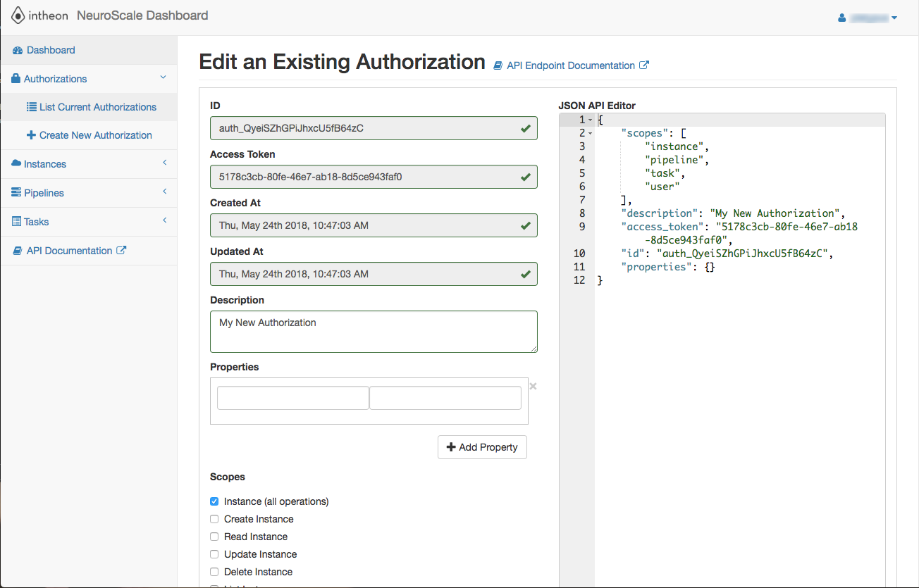Click the Authorizations lock icon
This screenshot has height=588, width=919.
tap(16, 79)
